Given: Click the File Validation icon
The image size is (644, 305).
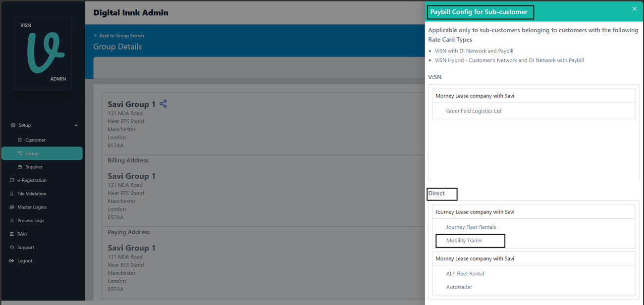Looking at the screenshot, I should 12,194.
